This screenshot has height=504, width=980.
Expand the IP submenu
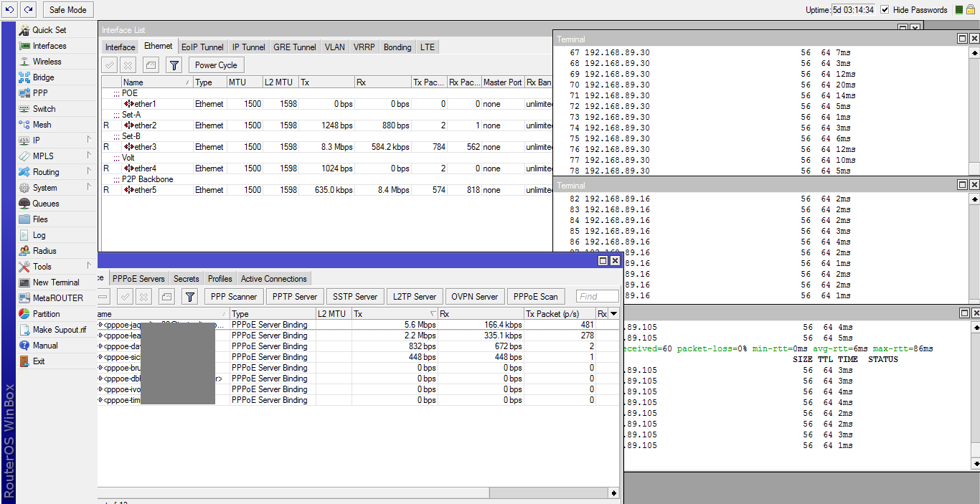coord(36,141)
